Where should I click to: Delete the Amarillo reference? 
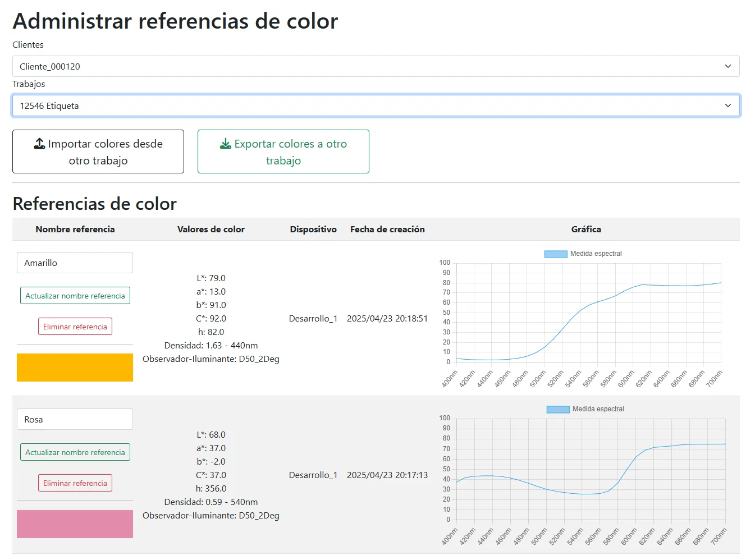[75, 327]
